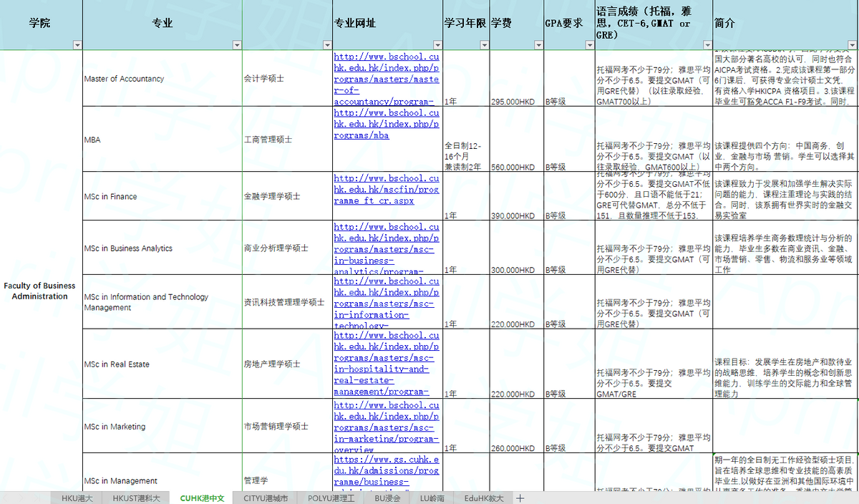The height and width of the screenshot is (504, 859).
Task: Select the MSc in Business Analytics cell
Action: point(128,248)
